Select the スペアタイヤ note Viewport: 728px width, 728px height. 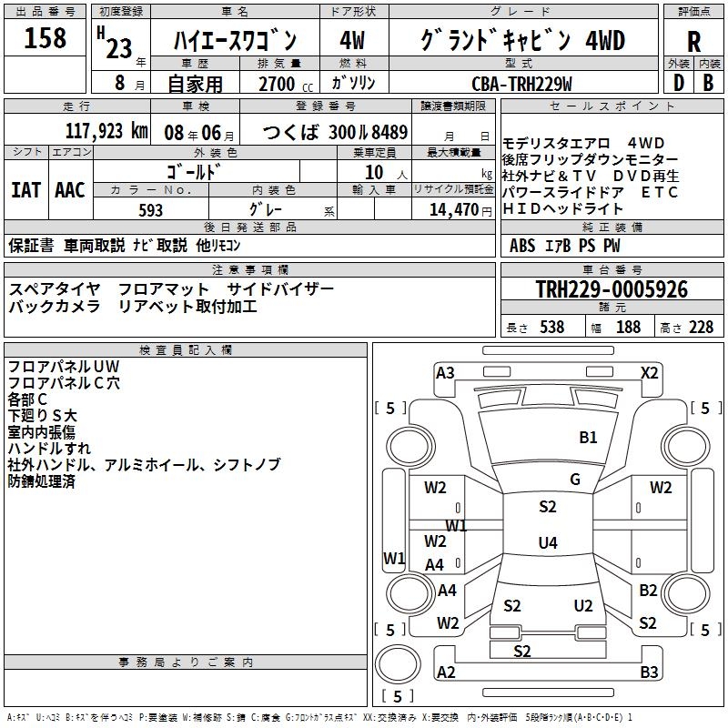55,289
